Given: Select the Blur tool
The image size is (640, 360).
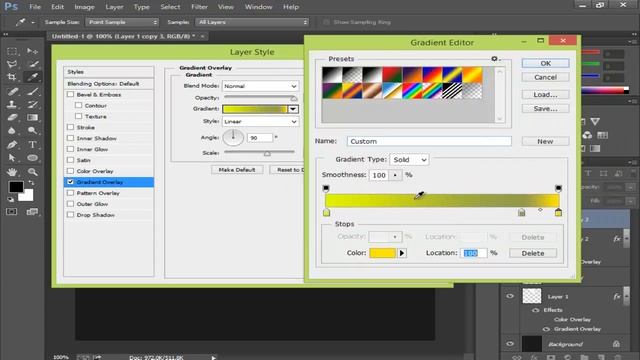Looking at the screenshot, I should [12, 131].
